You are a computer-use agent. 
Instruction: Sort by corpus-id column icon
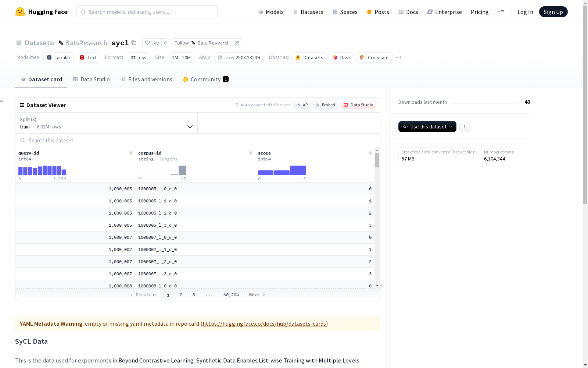tap(251, 153)
